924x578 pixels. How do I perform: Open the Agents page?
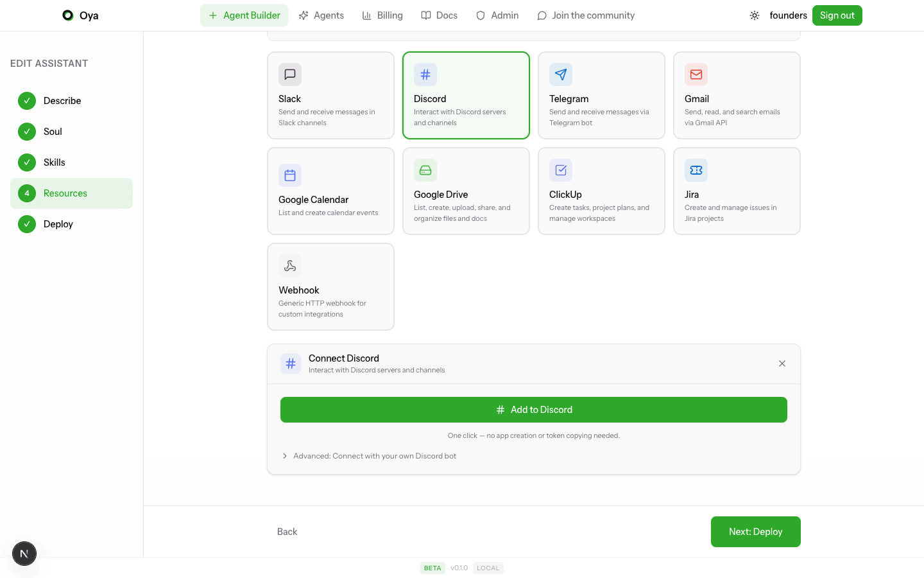(x=321, y=15)
